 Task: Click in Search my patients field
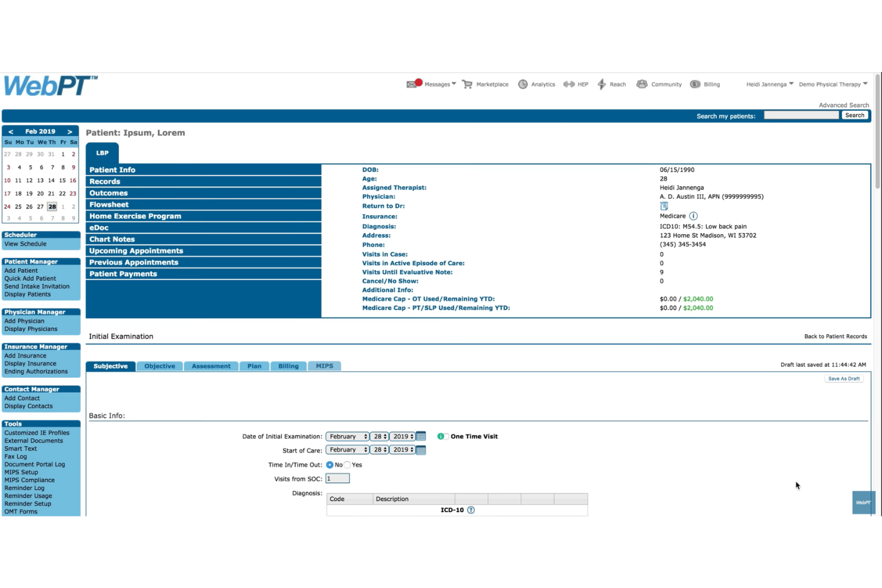(x=802, y=116)
